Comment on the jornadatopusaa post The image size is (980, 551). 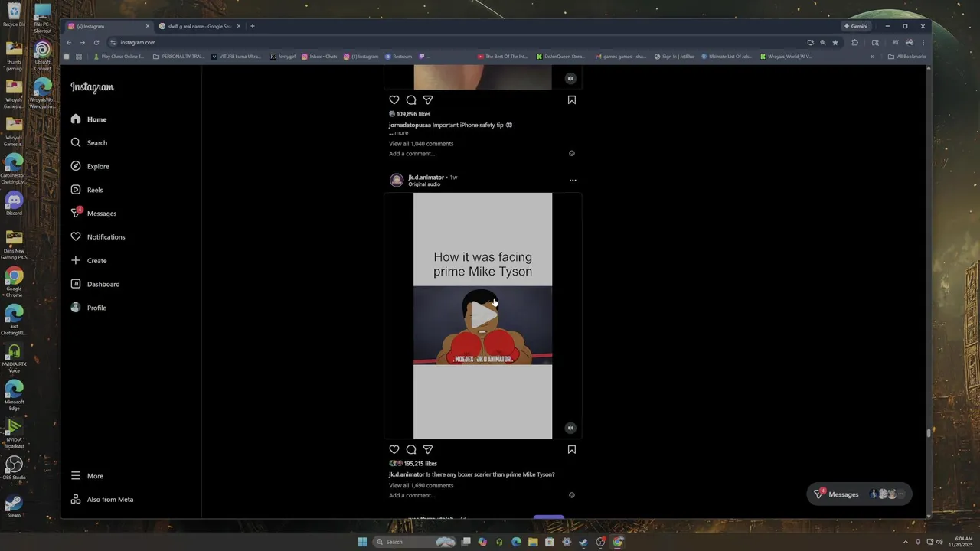pyautogui.click(x=411, y=100)
